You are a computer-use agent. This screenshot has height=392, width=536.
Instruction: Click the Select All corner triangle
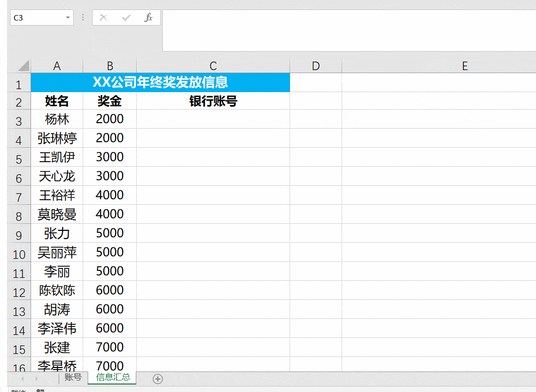tap(23, 65)
